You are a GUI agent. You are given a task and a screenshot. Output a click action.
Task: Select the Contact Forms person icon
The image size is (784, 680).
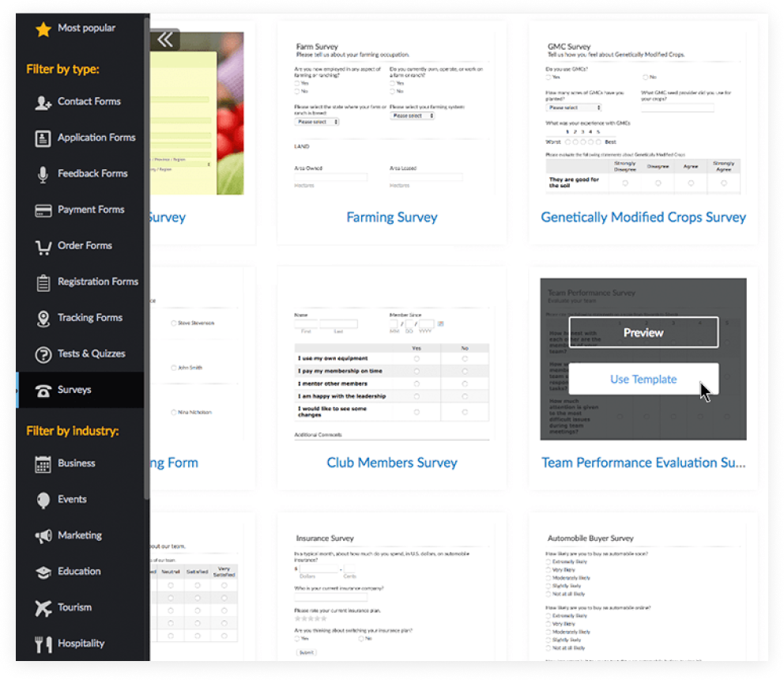tap(43, 102)
